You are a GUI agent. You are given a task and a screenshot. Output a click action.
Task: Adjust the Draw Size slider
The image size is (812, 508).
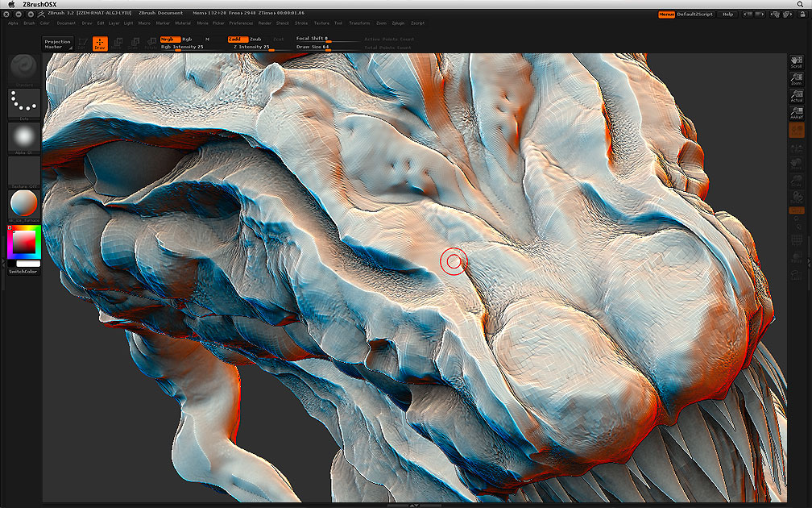327,47
